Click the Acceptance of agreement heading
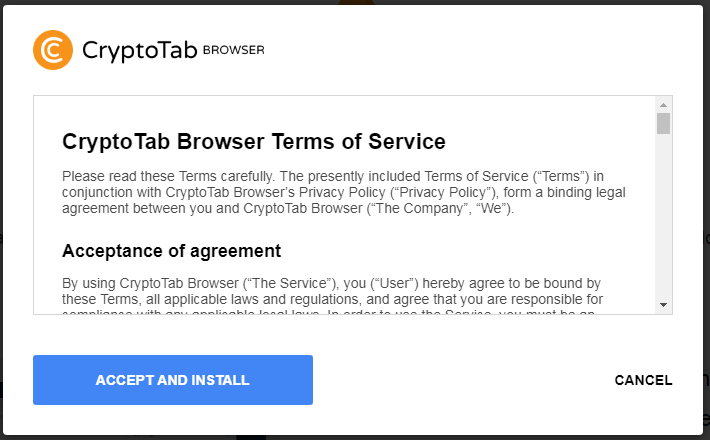This screenshot has height=440, width=710. 171,250
